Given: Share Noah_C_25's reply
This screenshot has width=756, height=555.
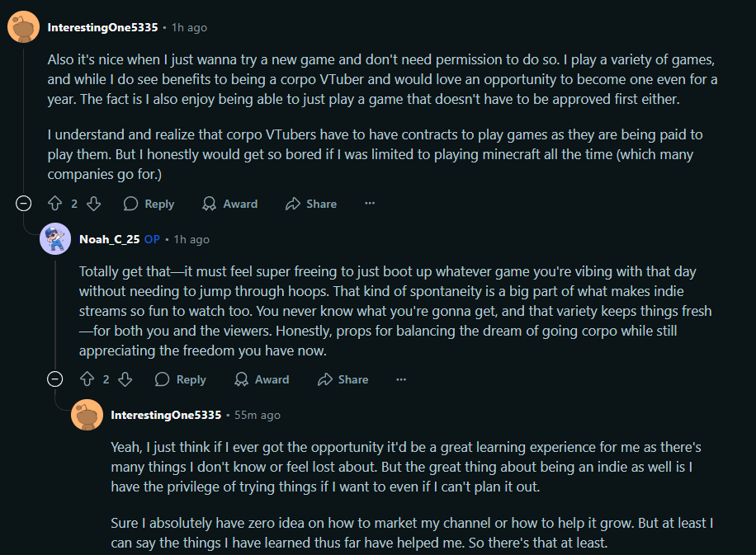Looking at the screenshot, I should pos(343,379).
